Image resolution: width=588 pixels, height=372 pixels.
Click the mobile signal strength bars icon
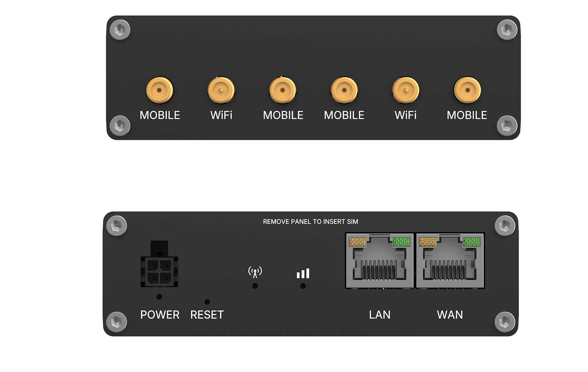[x=303, y=273]
